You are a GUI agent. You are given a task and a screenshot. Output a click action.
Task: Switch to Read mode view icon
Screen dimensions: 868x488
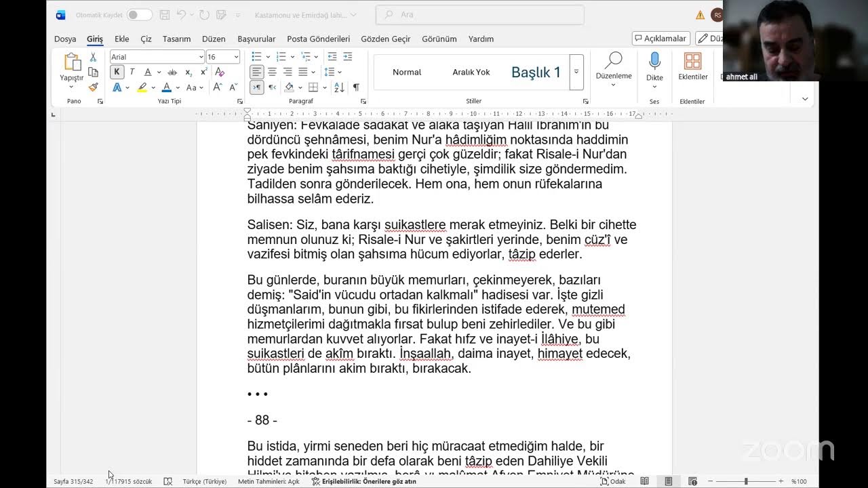(645, 481)
